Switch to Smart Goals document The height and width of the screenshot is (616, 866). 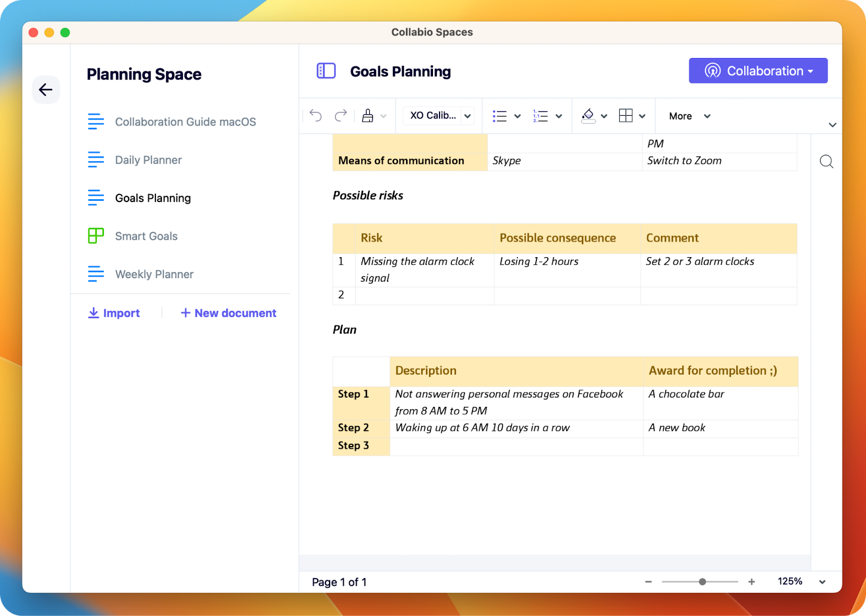click(146, 236)
